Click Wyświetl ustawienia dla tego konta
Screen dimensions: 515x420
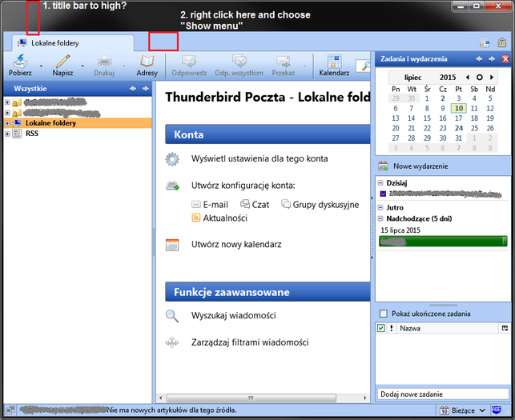point(260,158)
